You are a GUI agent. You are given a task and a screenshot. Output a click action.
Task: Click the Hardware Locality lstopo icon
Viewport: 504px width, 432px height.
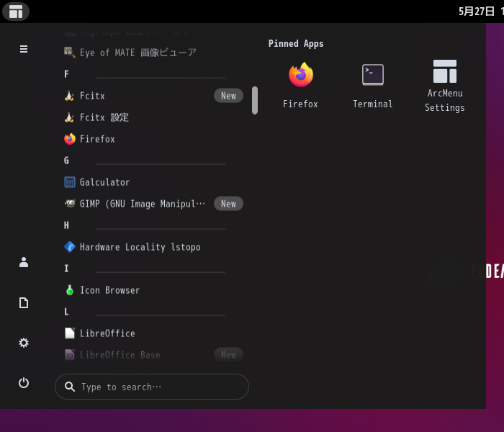pyautogui.click(x=69, y=247)
